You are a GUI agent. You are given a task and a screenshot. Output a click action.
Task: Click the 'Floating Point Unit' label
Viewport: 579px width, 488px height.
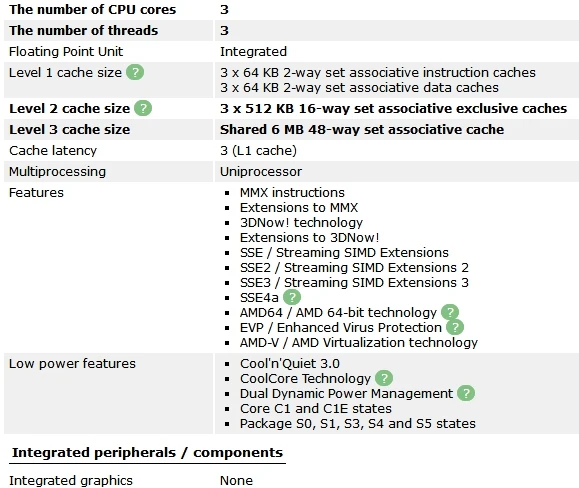[x=66, y=52]
